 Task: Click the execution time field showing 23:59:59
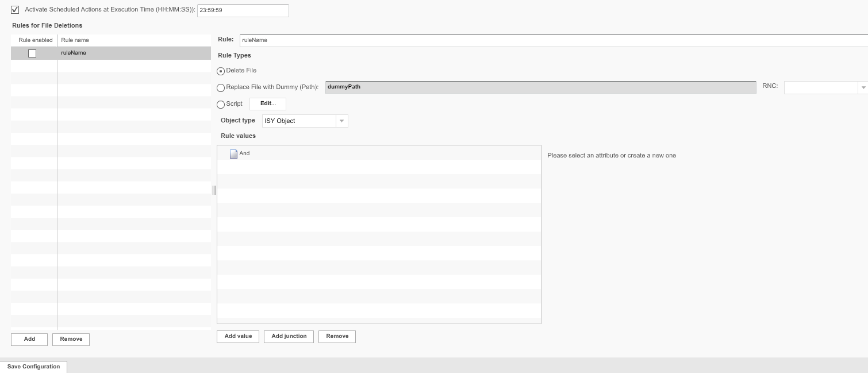click(243, 10)
